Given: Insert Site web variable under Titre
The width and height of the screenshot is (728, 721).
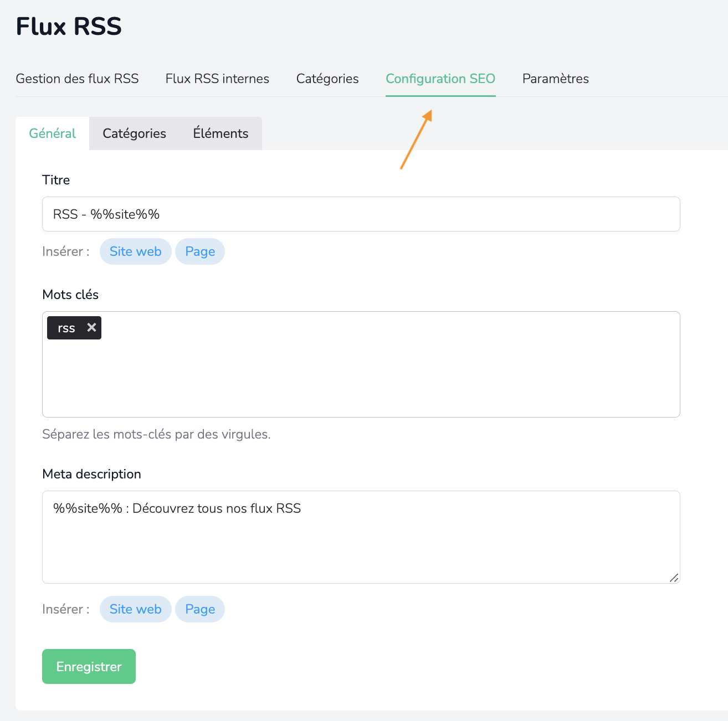Looking at the screenshot, I should (x=135, y=251).
